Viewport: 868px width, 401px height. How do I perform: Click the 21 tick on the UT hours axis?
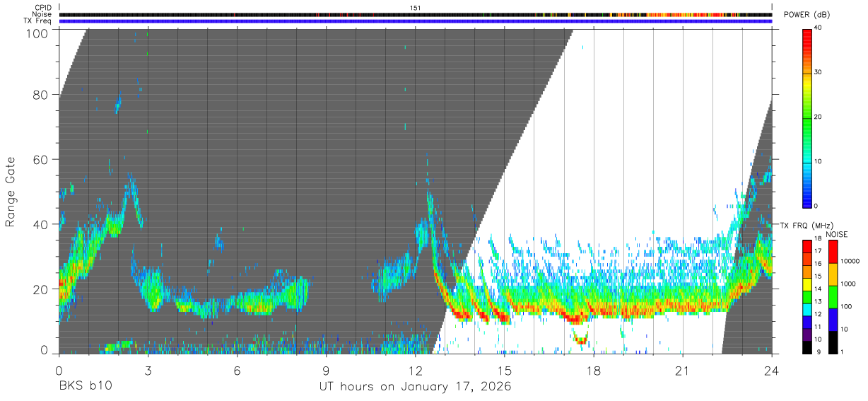coord(683,370)
